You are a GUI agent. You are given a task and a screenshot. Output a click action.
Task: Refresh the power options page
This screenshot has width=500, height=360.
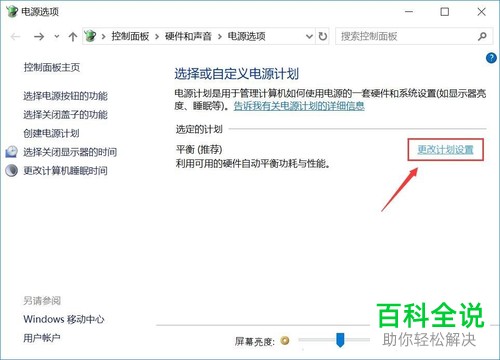coord(323,36)
